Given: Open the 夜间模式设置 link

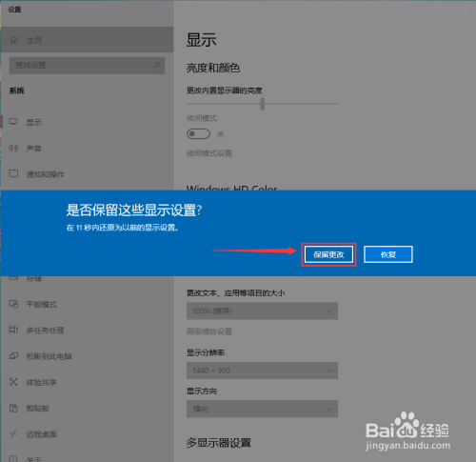Looking at the screenshot, I should (209, 153).
